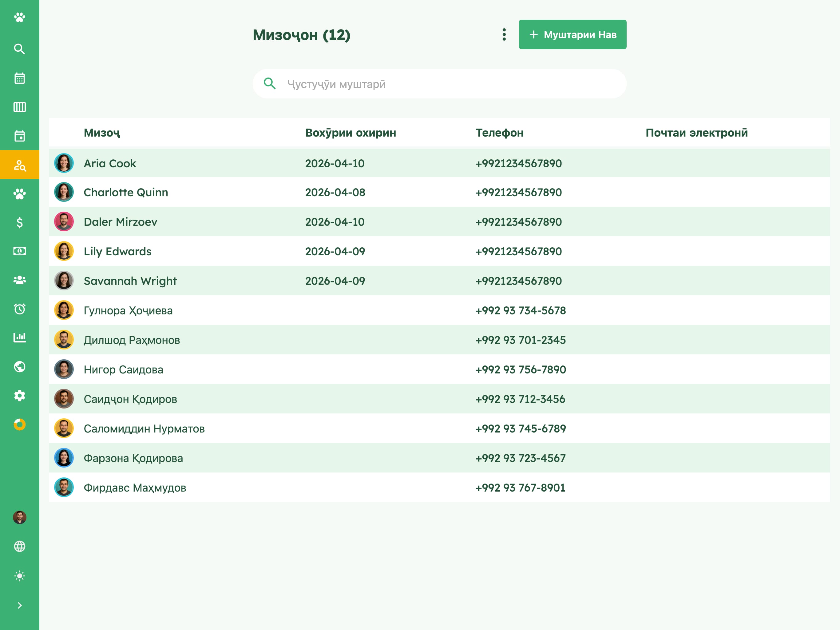Select the highlighted clients search icon

19,165
